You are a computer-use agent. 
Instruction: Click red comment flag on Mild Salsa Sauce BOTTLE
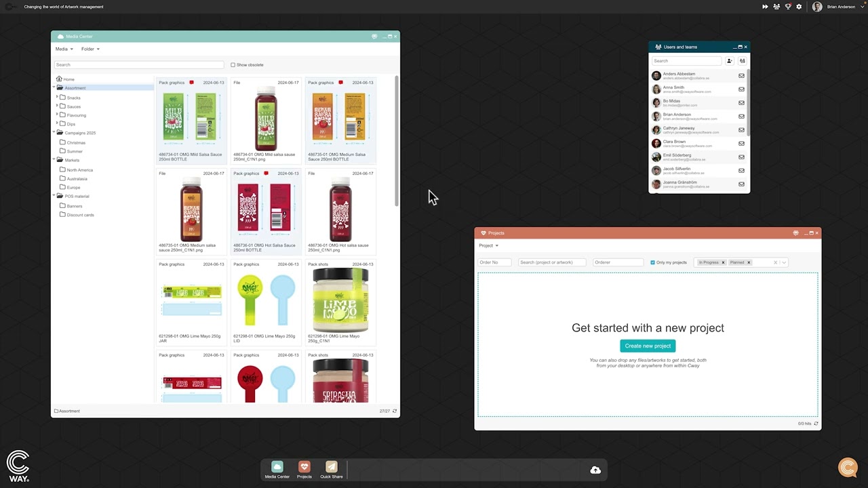pos(191,83)
